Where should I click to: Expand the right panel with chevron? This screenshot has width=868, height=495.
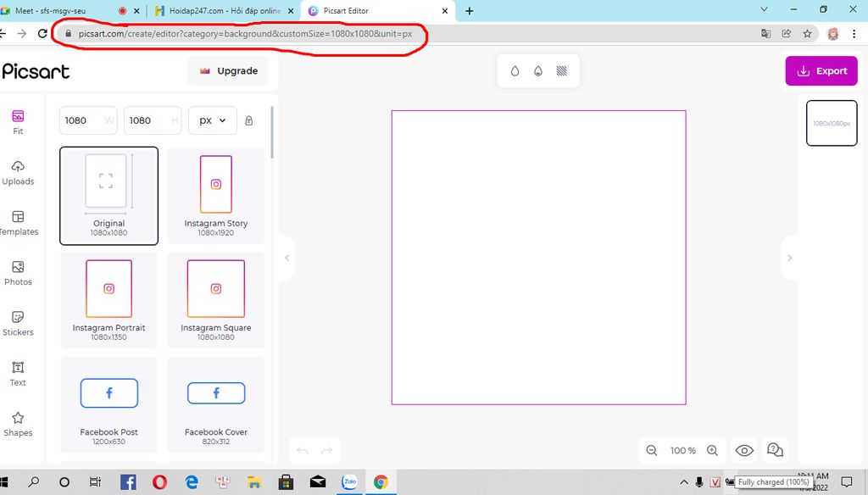coord(789,258)
